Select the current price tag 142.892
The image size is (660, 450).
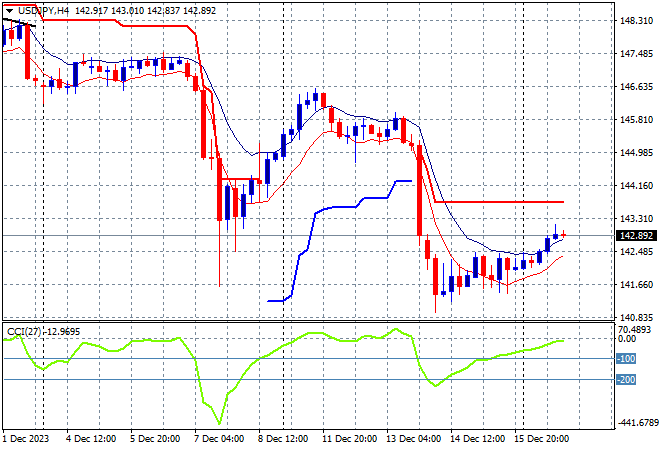pos(636,235)
